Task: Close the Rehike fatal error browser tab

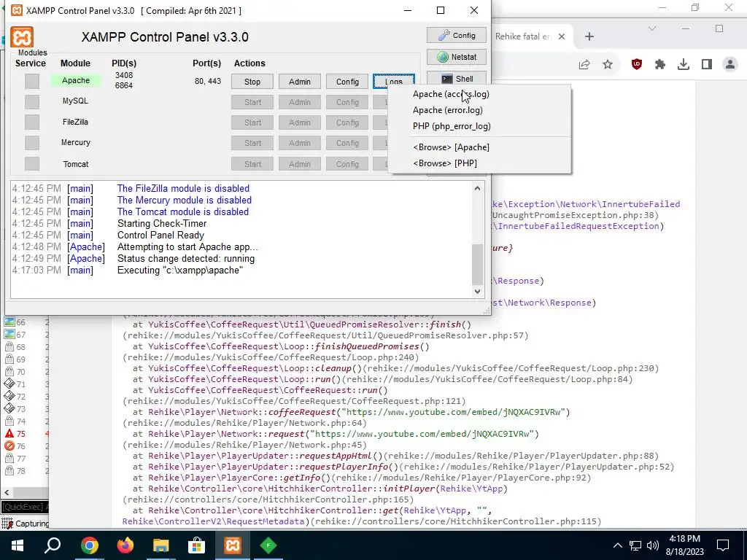Action: (x=562, y=36)
